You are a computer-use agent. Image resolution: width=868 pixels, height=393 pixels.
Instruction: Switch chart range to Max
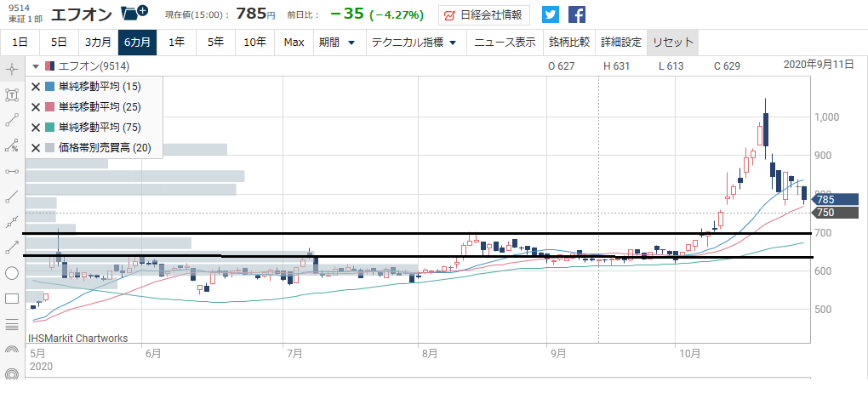tap(294, 43)
